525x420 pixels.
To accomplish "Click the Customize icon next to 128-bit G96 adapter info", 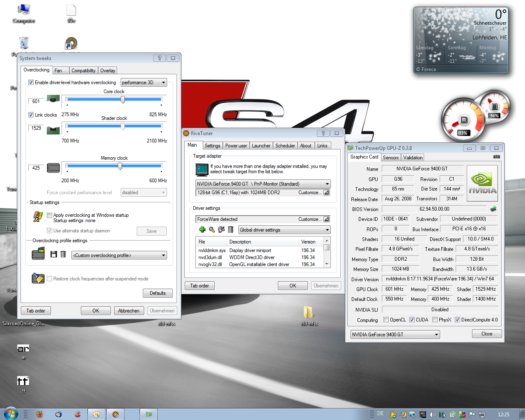I will (x=326, y=193).
